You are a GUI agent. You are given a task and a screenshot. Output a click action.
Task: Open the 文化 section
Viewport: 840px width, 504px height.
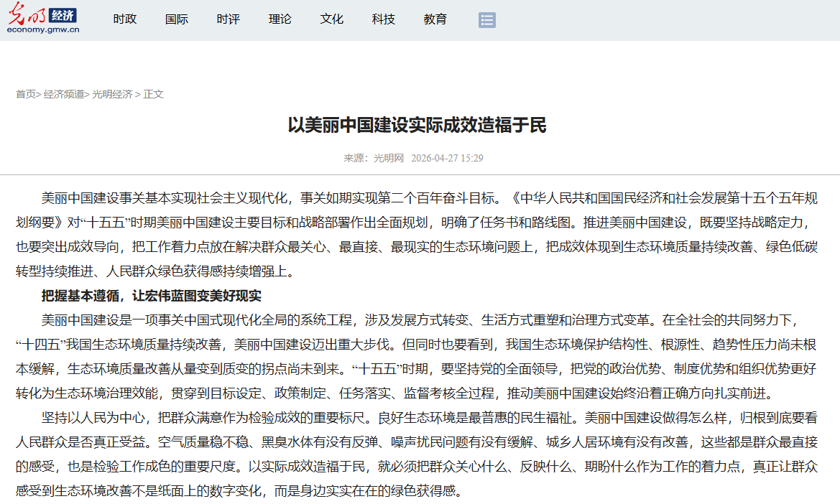(x=332, y=19)
